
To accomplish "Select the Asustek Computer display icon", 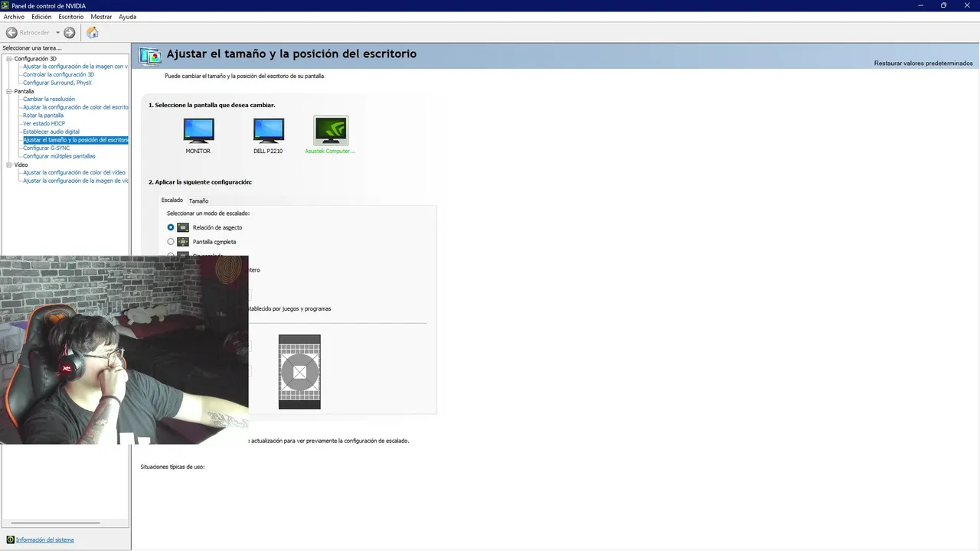I will pos(331,130).
